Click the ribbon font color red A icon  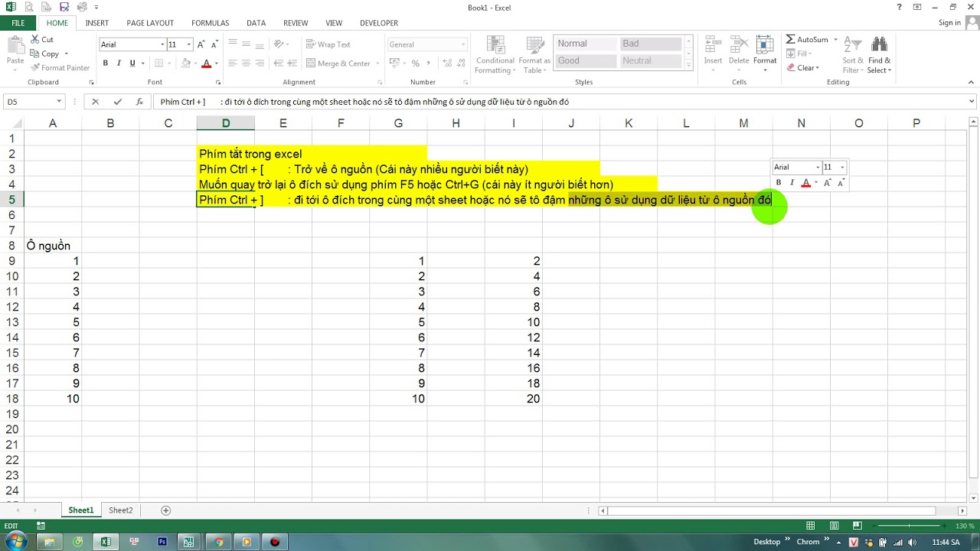(x=207, y=63)
